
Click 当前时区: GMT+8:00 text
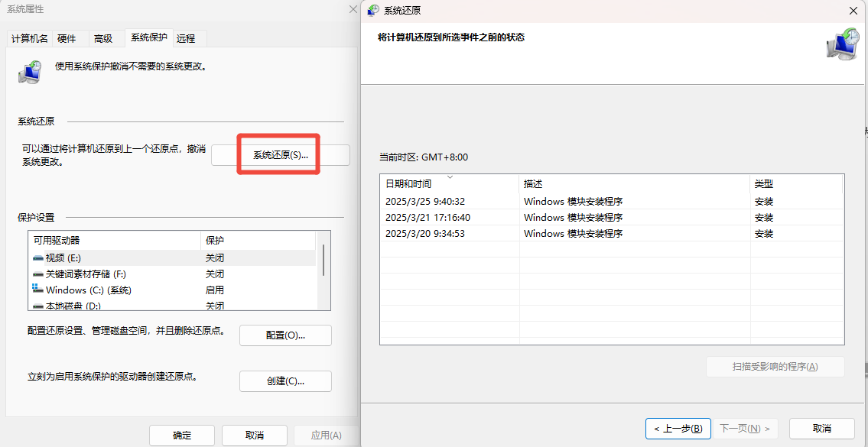click(424, 157)
